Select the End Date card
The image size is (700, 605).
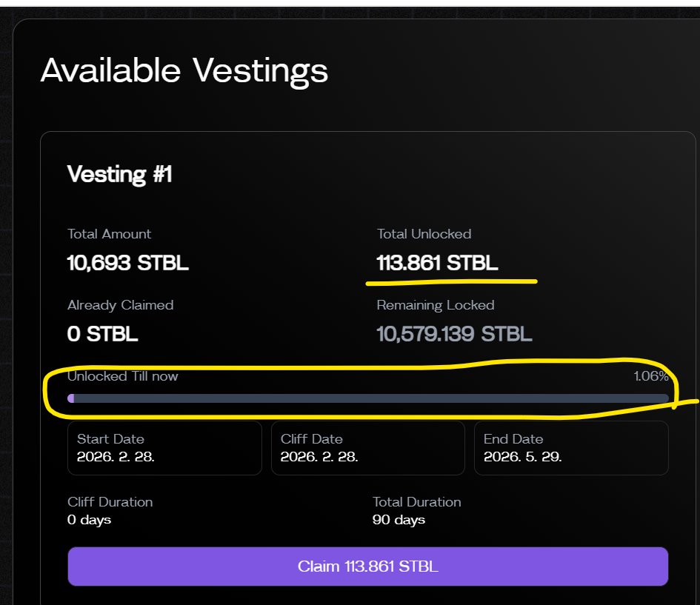(571, 448)
